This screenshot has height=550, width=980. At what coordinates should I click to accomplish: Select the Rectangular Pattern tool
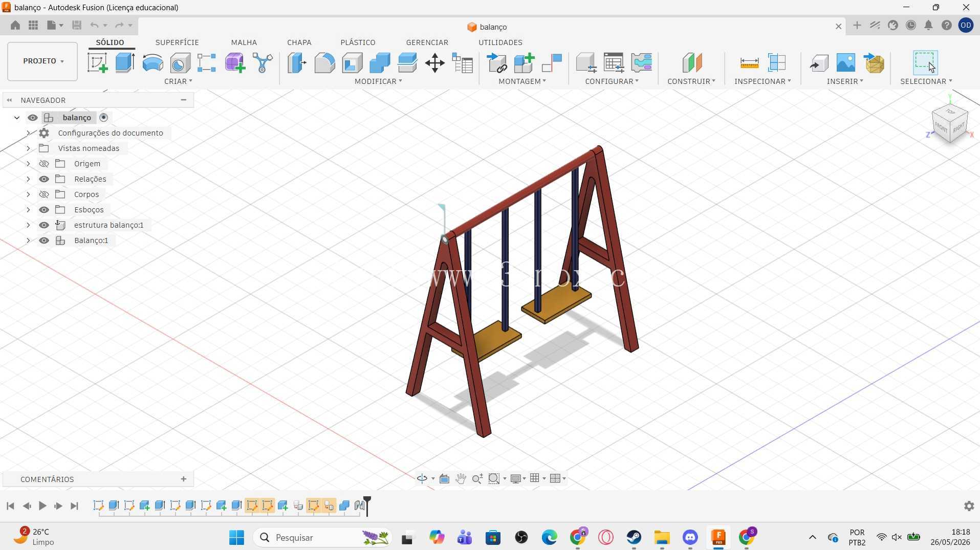(207, 63)
